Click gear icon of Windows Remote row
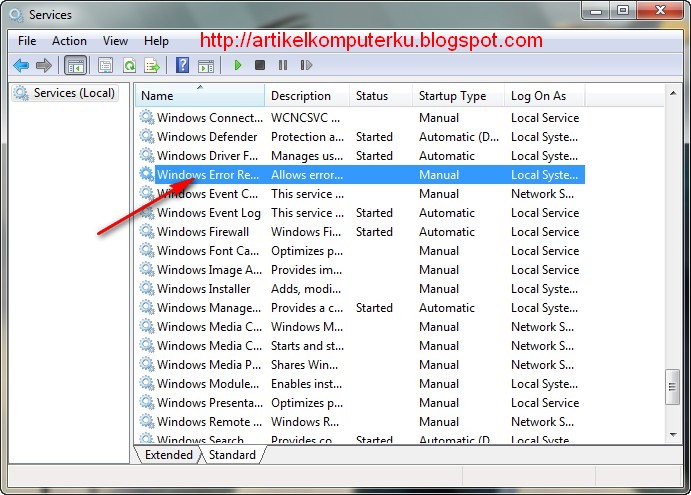The width and height of the screenshot is (691, 495). (147, 421)
